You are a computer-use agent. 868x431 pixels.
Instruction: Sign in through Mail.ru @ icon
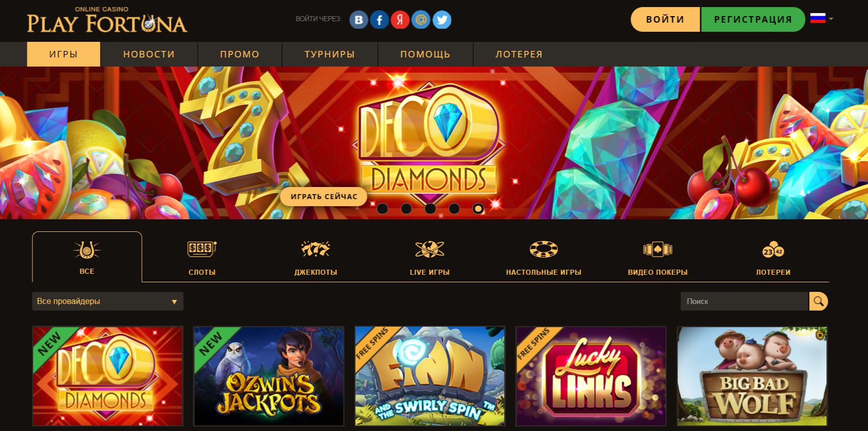click(421, 20)
